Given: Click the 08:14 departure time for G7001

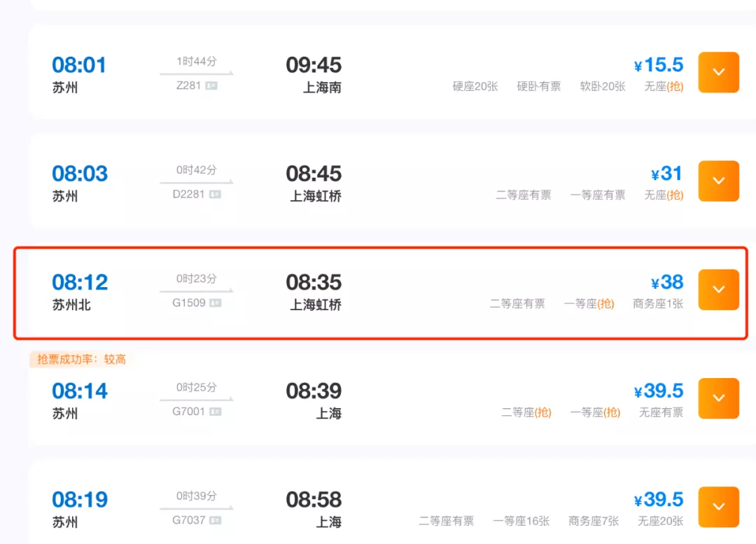Looking at the screenshot, I should click(80, 391).
